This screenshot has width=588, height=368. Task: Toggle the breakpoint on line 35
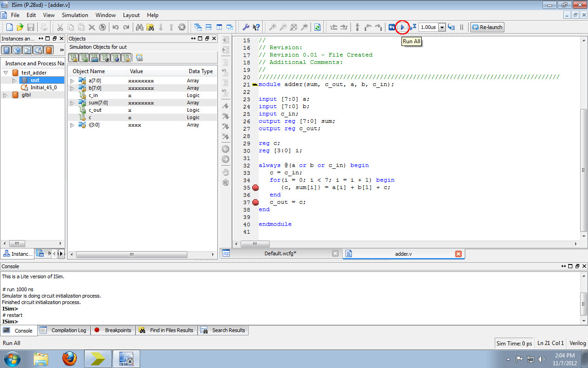(x=255, y=187)
